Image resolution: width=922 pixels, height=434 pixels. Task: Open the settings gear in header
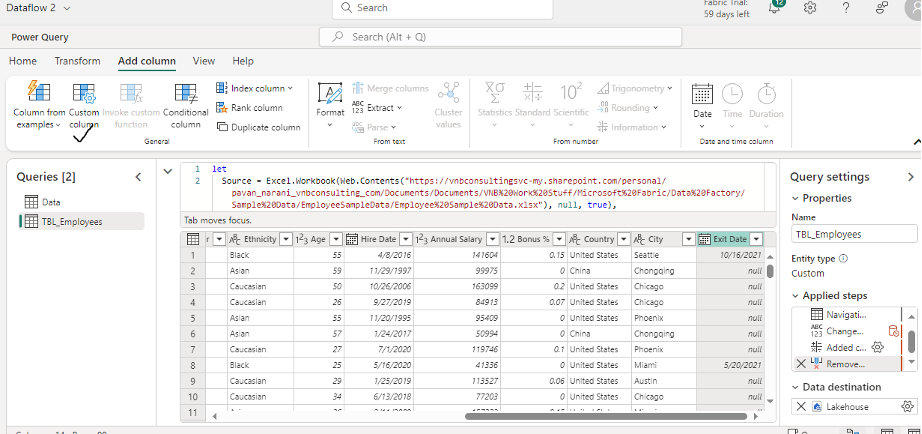click(810, 8)
